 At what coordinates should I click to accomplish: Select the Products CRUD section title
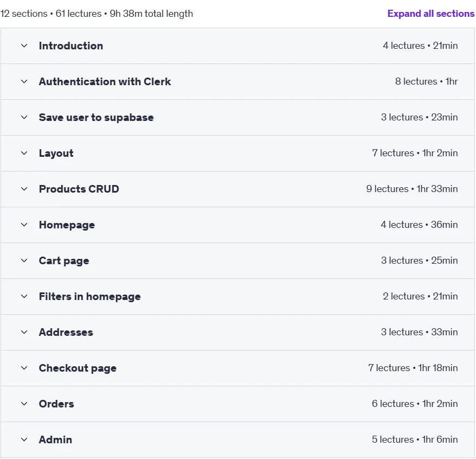click(x=79, y=189)
